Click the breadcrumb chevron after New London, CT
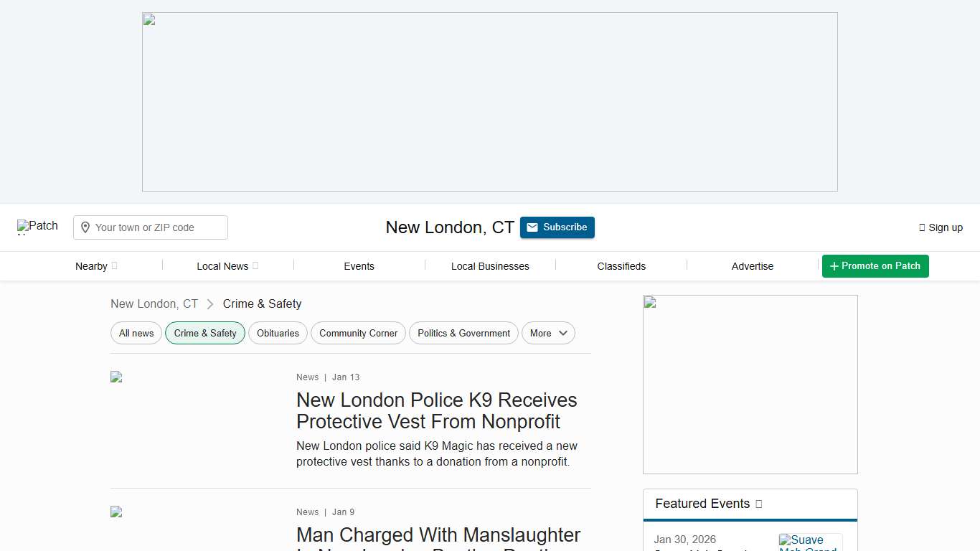 click(210, 304)
